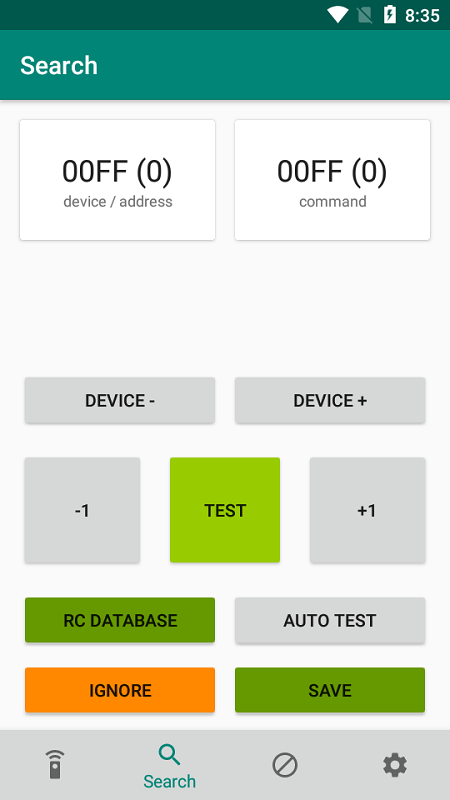The image size is (450, 800).
Task: Open the remote control tab icon
Action: click(55, 764)
